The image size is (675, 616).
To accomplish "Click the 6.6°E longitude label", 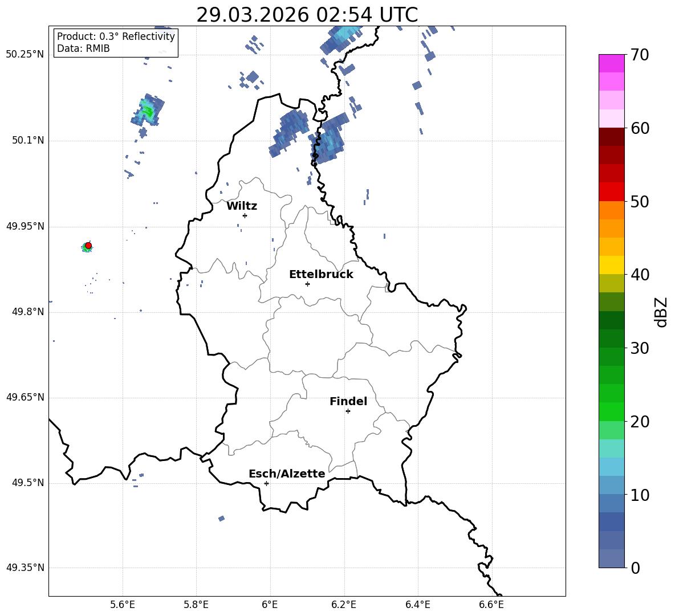I will pyautogui.click(x=491, y=605).
